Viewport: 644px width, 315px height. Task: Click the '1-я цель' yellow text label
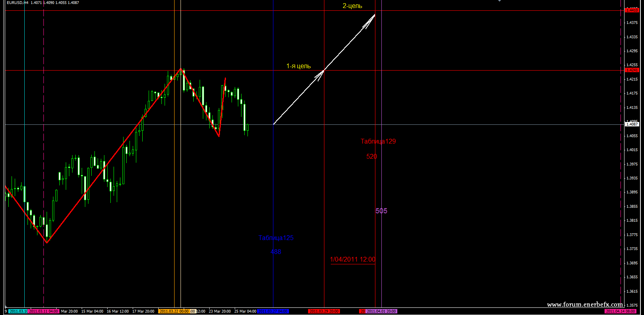[298, 66]
